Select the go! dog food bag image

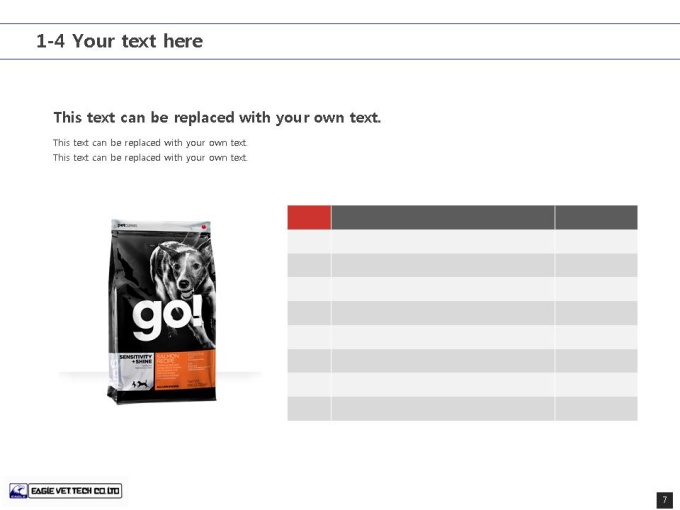point(161,311)
